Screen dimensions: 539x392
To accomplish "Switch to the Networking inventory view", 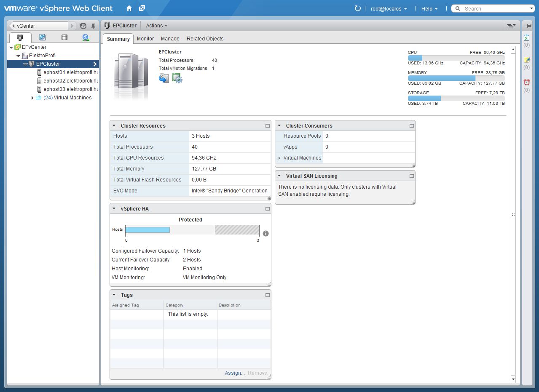I will [x=86, y=37].
